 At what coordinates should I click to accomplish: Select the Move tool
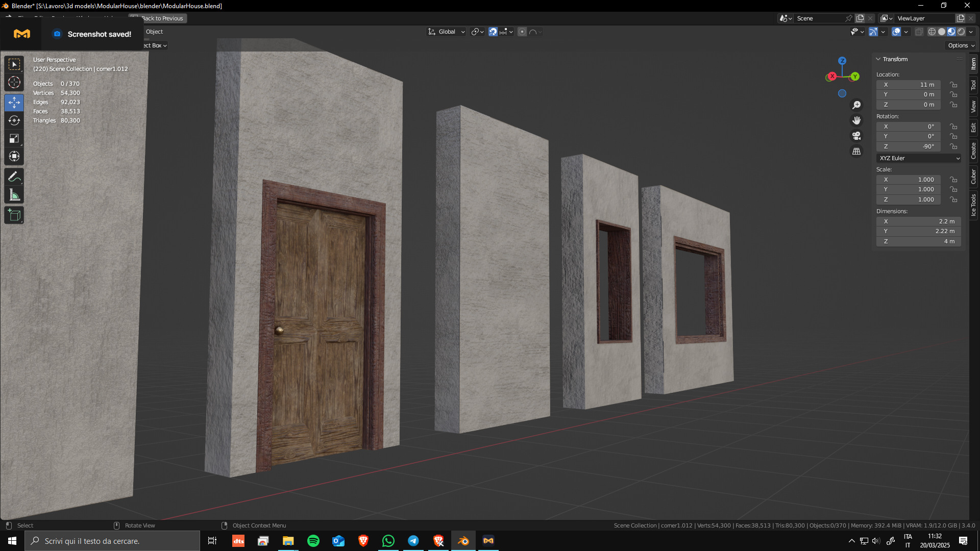coord(14,103)
